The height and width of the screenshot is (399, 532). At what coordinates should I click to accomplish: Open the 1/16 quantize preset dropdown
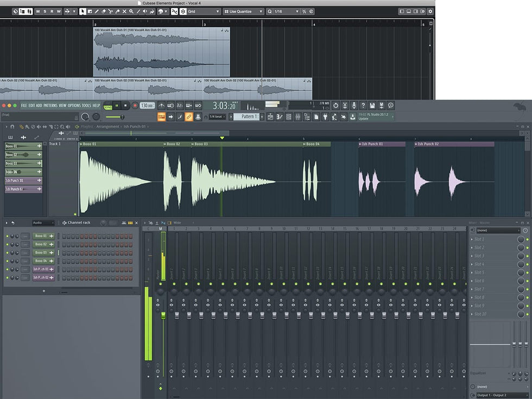[x=284, y=11]
